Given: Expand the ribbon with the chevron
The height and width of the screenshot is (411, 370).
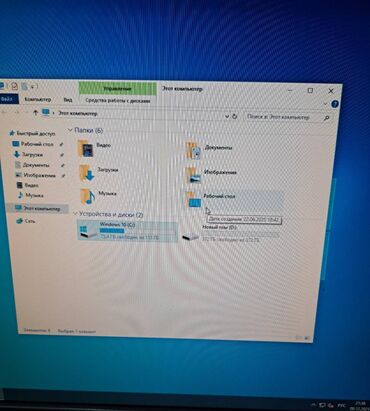Looking at the screenshot, I should pos(325,104).
